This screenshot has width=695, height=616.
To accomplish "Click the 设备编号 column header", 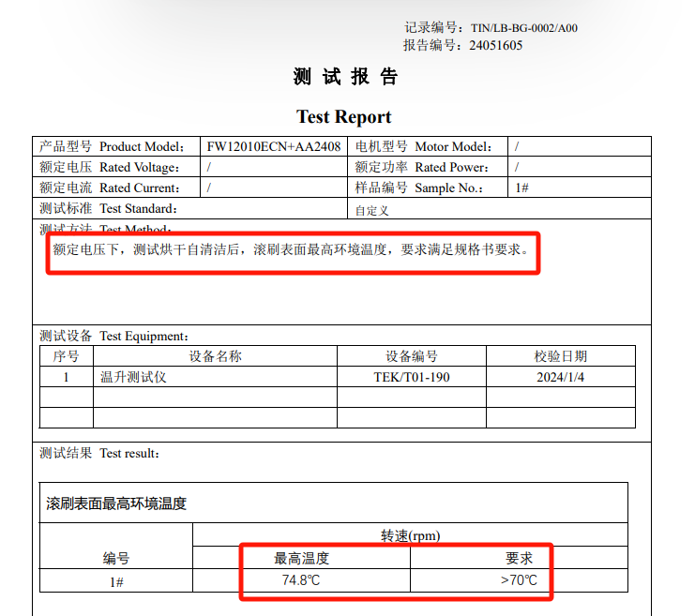I will pos(412,356).
